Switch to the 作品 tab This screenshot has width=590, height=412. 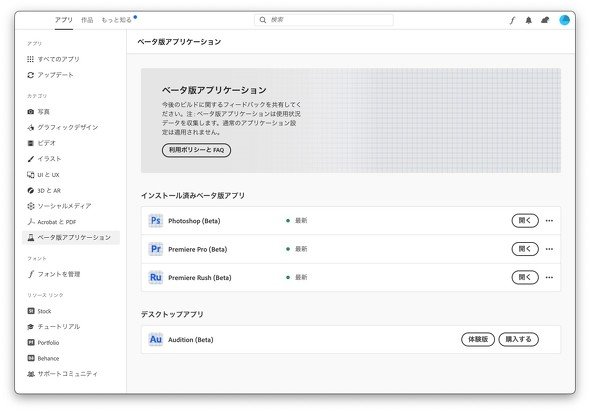(x=87, y=20)
